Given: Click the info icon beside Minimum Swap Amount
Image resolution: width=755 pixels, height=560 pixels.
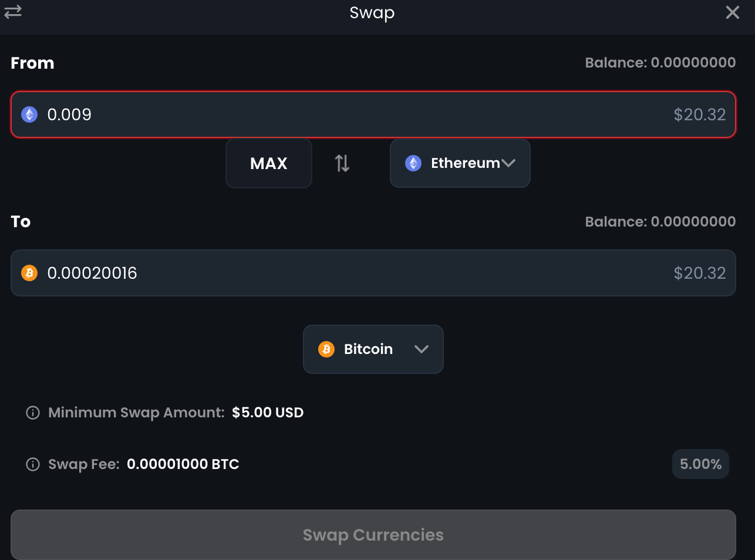Looking at the screenshot, I should (x=33, y=413).
